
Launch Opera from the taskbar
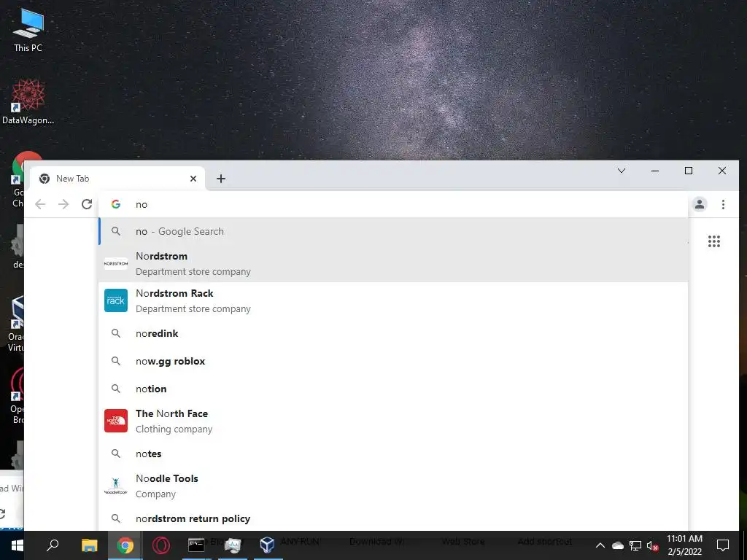[161, 545]
